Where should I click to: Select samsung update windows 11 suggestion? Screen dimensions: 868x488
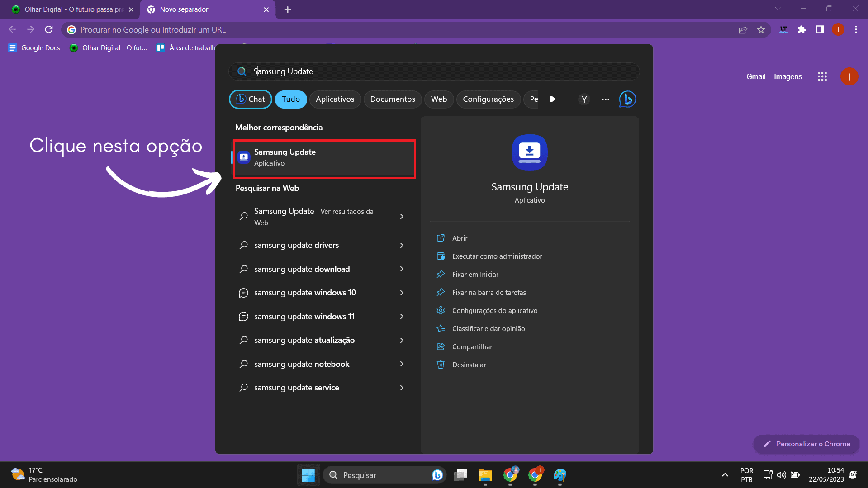(x=304, y=317)
